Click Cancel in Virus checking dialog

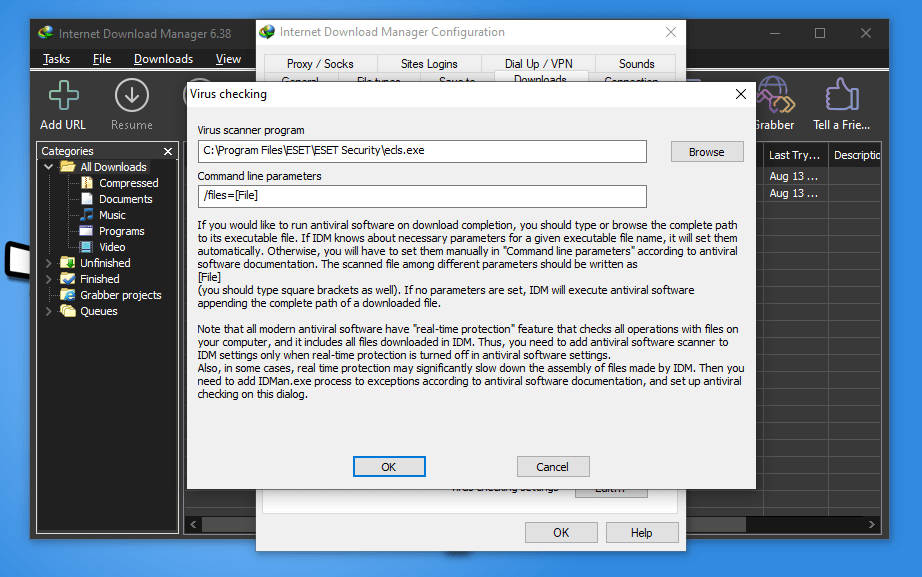[552, 467]
